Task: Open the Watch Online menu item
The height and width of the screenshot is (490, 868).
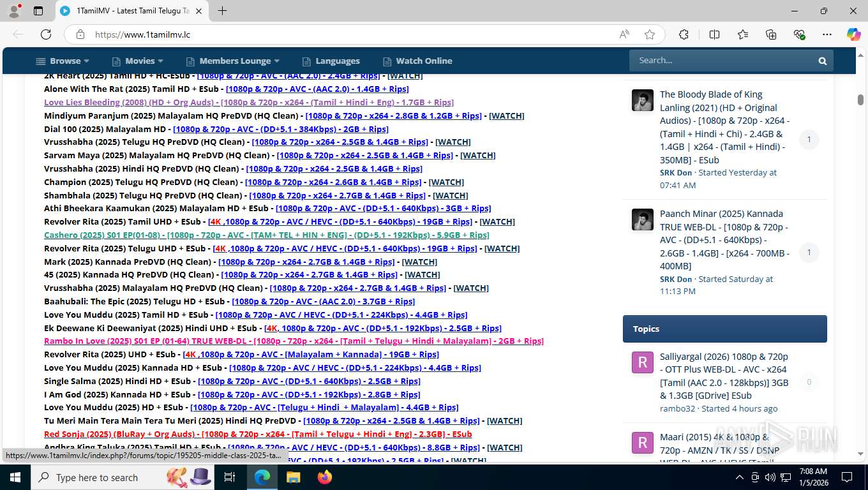Action: pyautogui.click(x=417, y=61)
